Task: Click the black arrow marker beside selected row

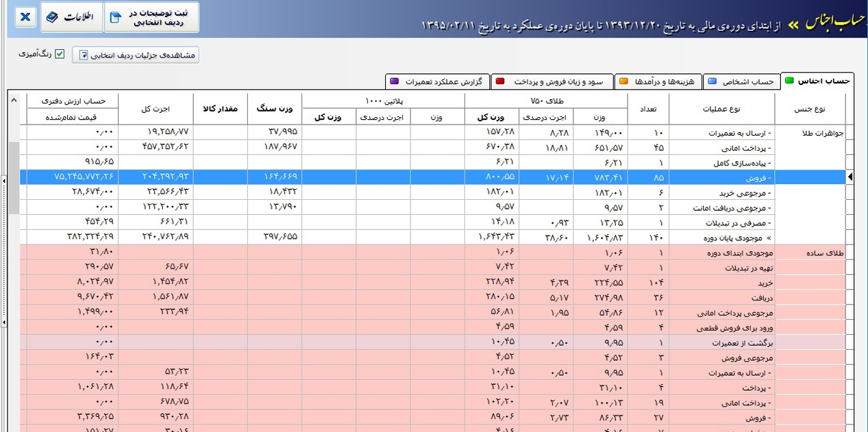Action: [850, 177]
